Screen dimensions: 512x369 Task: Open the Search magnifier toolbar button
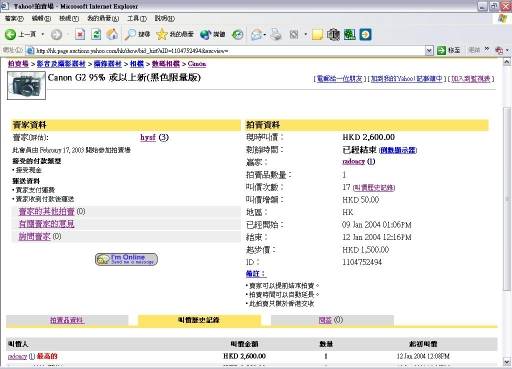coord(137,34)
